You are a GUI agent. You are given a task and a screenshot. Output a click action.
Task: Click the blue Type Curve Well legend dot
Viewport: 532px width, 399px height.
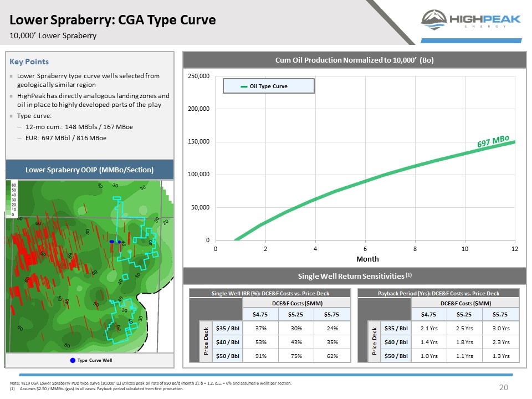(x=73, y=361)
